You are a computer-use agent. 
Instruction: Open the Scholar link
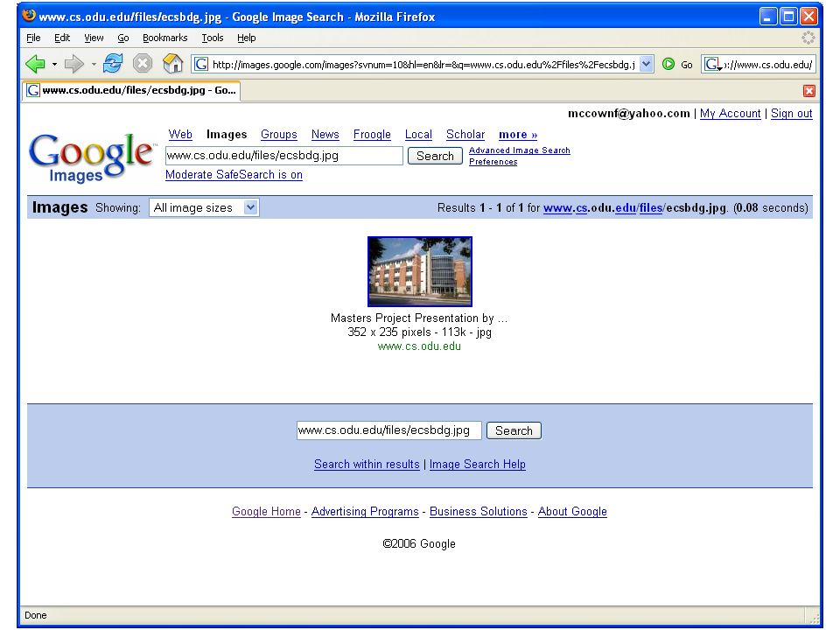tap(465, 135)
